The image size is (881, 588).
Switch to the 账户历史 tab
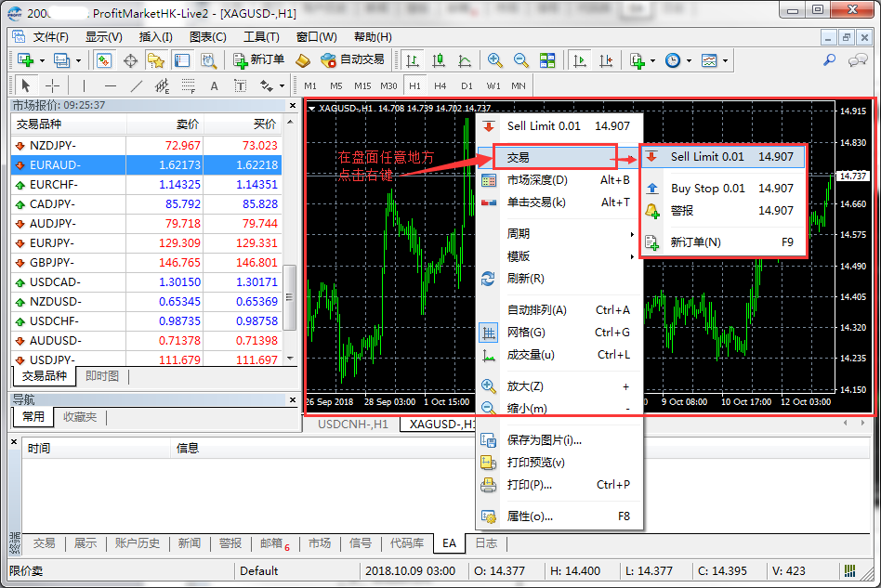(137, 543)
